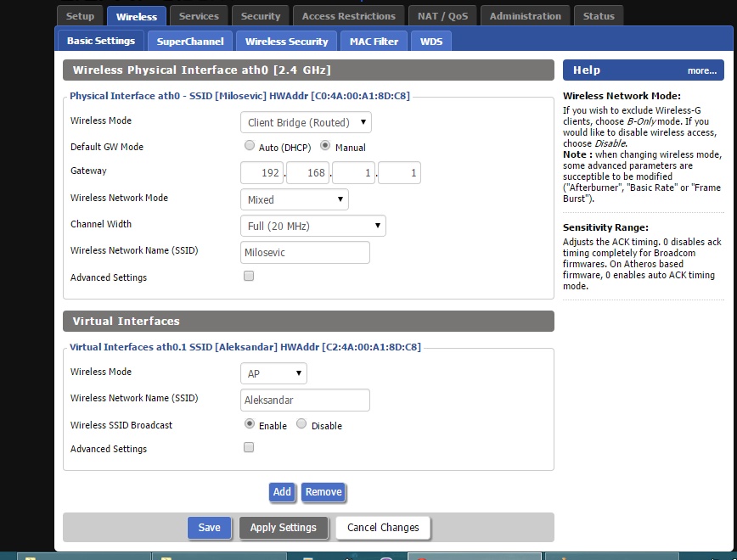The height and width of the screenshot is (560, 737).
Task: Click the Cancel Changes button
Action: pos(383,528)
